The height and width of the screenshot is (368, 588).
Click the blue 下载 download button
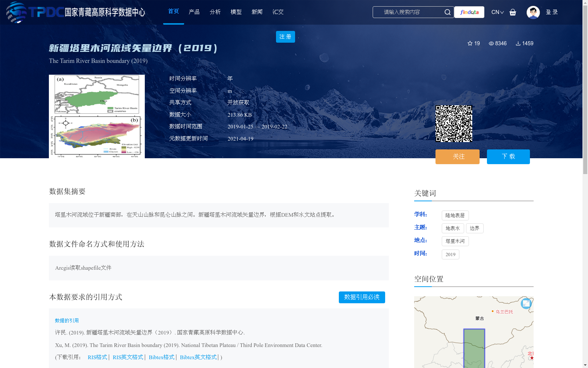pos(508,157)
